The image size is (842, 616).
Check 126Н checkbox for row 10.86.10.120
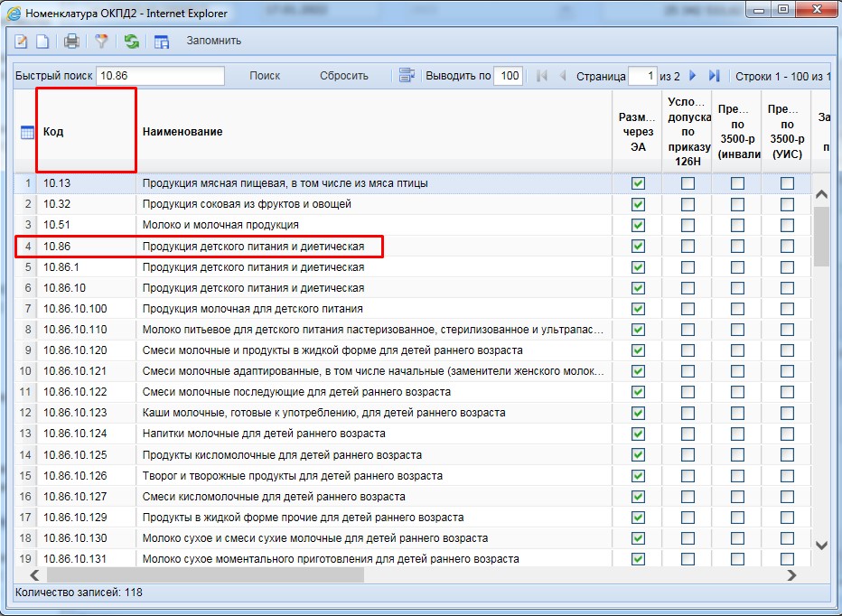pyautogui.click(x=688, y=350)
